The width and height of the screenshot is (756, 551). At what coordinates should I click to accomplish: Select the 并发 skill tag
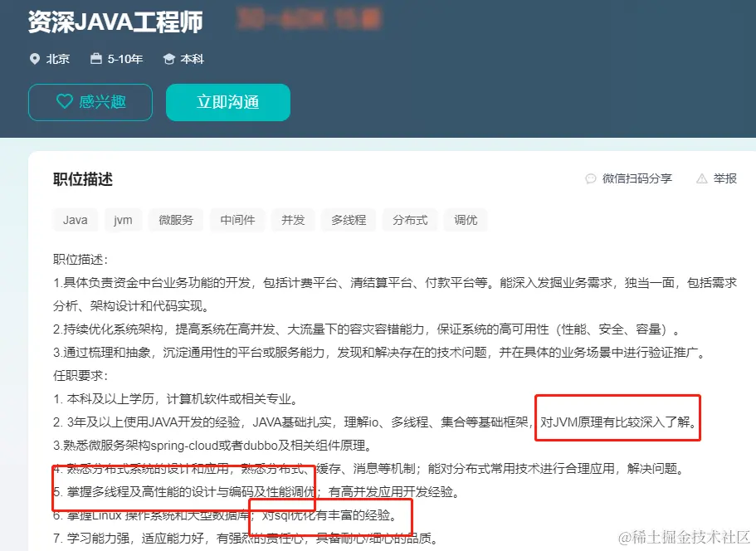[293, 220]
